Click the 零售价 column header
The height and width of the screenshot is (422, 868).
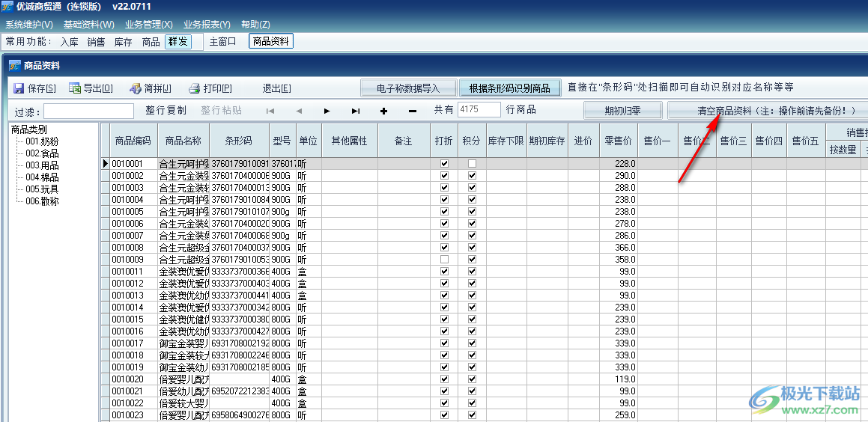(619, 141)
